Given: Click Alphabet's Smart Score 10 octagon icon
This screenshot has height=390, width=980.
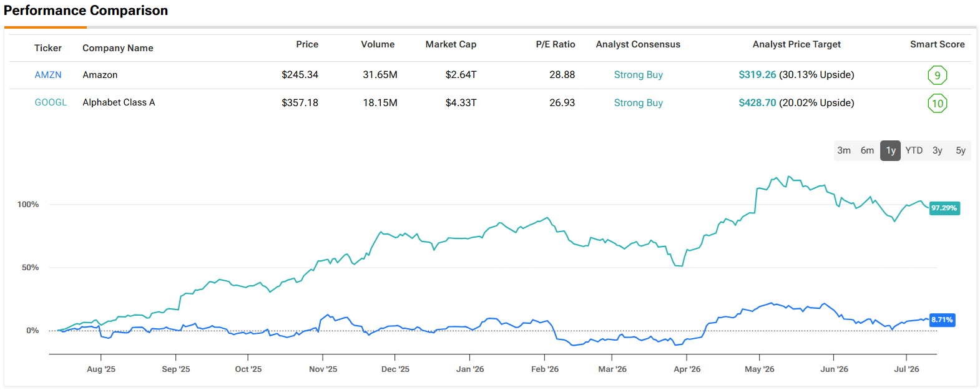Looking at the screenshot, I should pyautogui.click(x=937, y=104).
